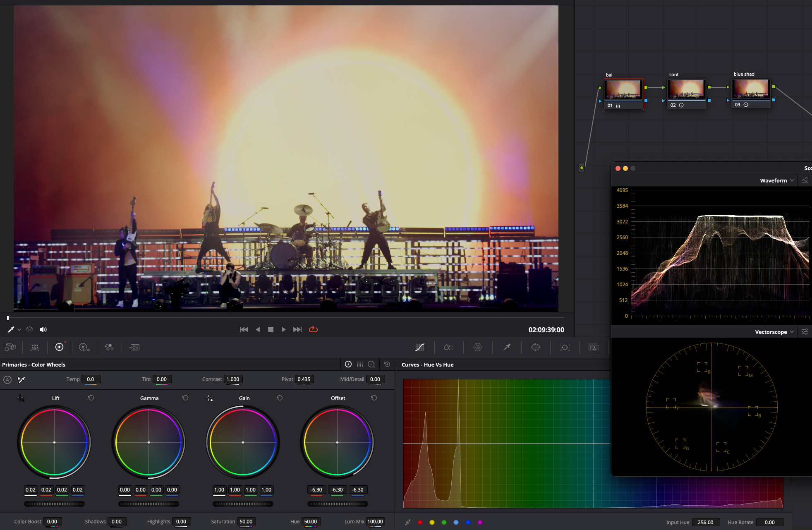Image resolution: width=812 pixels, height=530 pixels.
Task: Play the clip forward
Action: (x=283, y=329)
